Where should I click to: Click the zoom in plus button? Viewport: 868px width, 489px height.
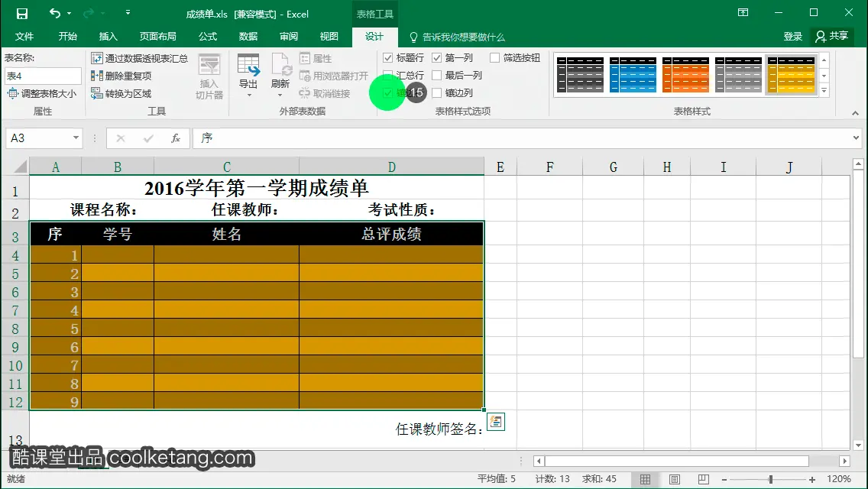point(812,480)
